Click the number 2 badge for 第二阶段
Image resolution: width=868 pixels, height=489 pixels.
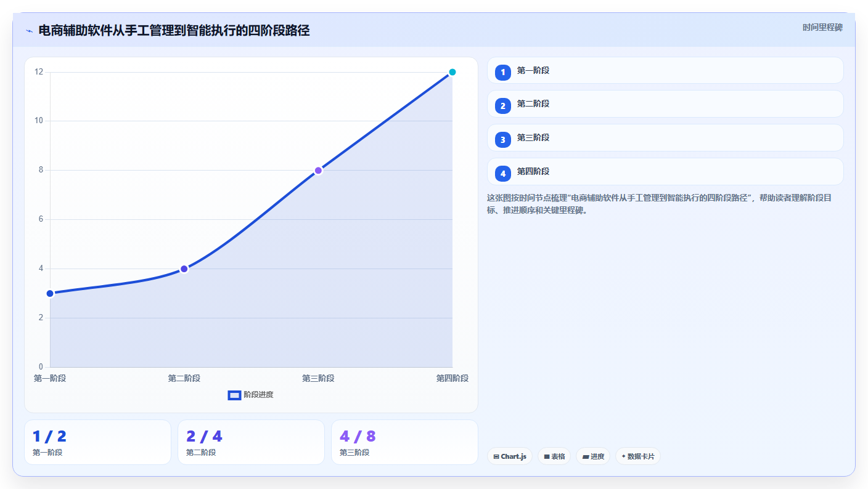coord(503,106)
